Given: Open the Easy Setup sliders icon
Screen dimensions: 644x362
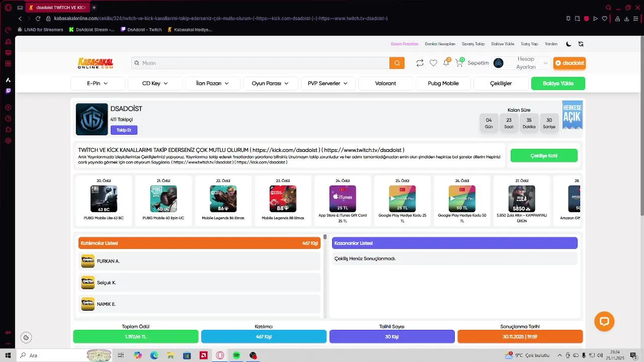Looking at the screenshot, I should click(635, 19).
